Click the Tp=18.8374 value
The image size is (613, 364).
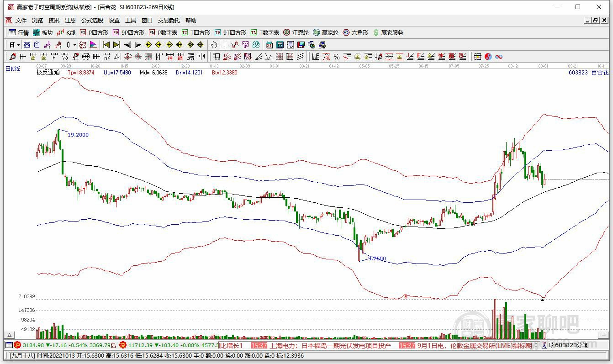(x=81, y=72)
